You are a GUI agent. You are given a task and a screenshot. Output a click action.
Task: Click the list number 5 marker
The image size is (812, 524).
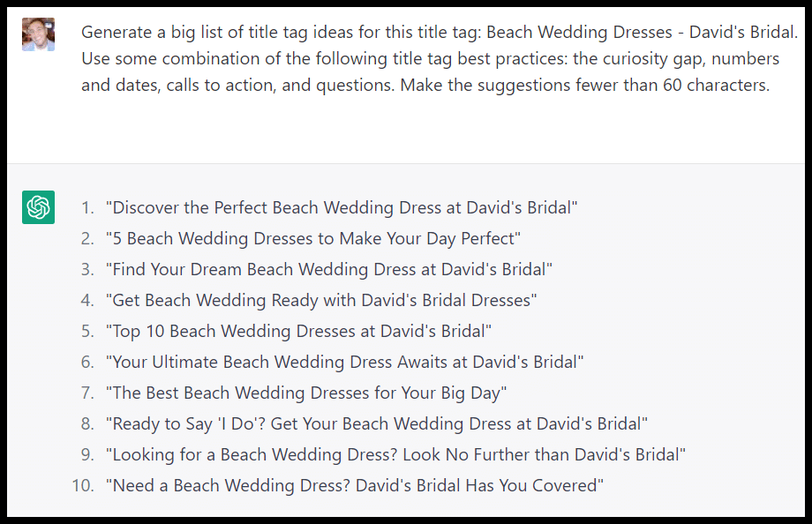coord(86,331)
